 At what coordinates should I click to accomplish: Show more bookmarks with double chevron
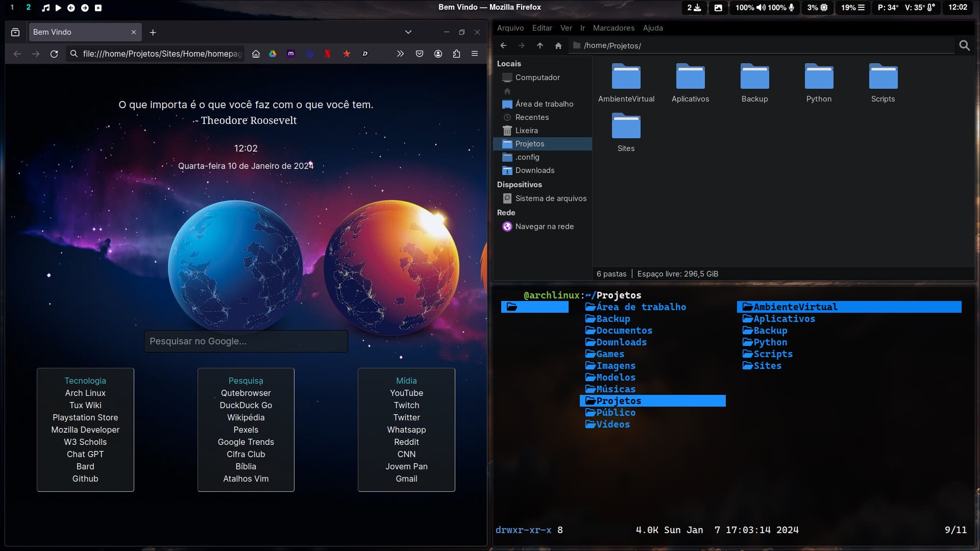[400, 54]
